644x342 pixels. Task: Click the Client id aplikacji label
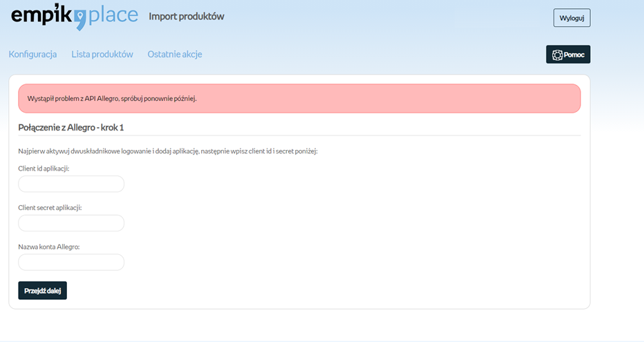pyautogui.click(x=44, y=169)
